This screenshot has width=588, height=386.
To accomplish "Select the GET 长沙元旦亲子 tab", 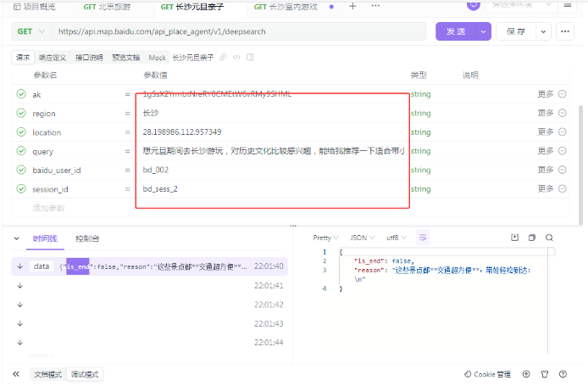I will click(192, 7).
